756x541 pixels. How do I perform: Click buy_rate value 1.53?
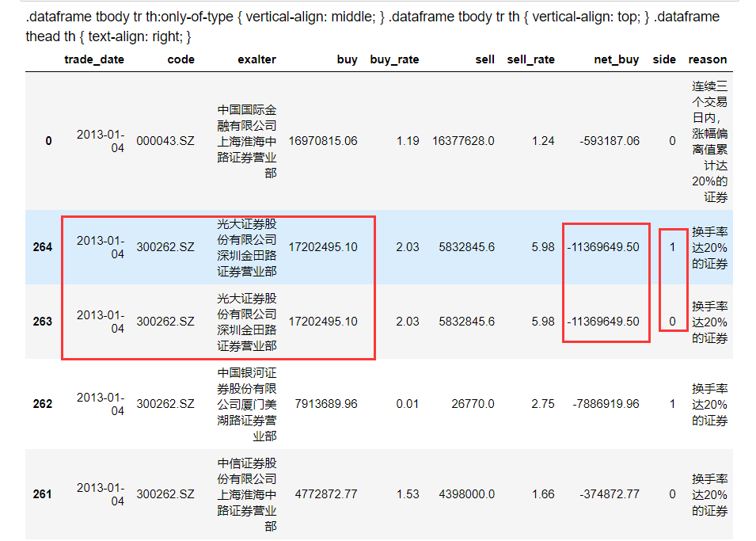(x=408, y=494)
